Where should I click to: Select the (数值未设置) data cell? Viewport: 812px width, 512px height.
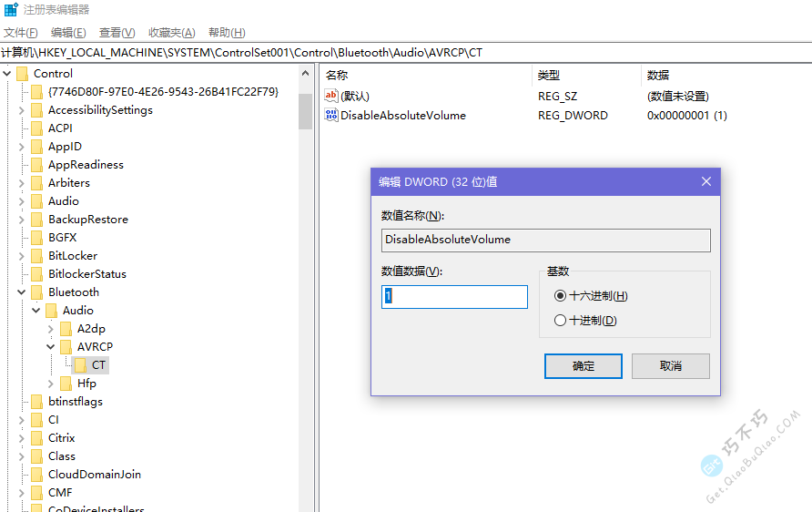pos(677,96)
